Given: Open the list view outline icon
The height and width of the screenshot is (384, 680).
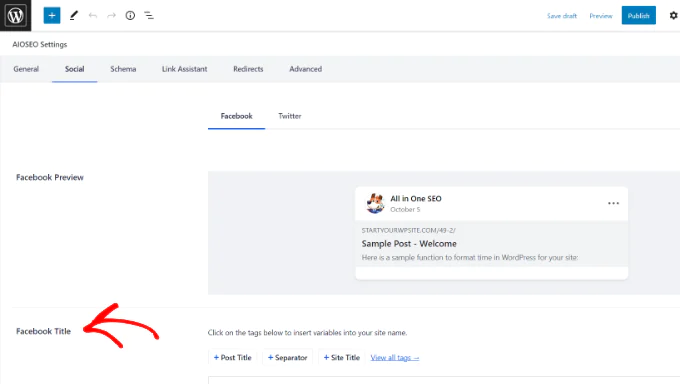Looking at the screenshot, I should click(149, 16).
